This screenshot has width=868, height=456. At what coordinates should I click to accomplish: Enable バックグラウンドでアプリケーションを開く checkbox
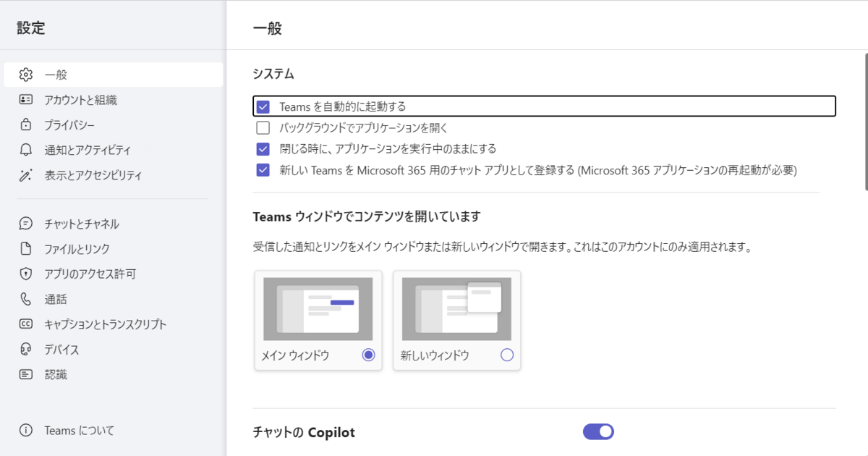(x=263, y=128)
